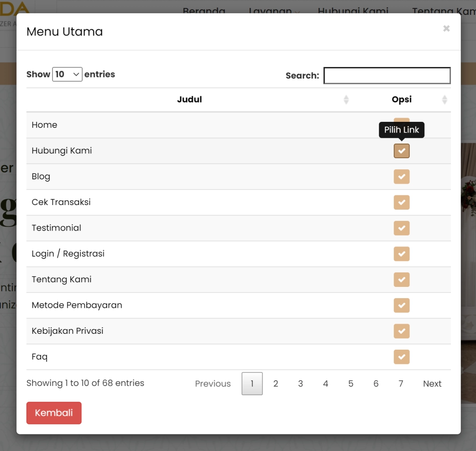
Task: Click the checkmark icon for Hubungi Kami
Action: click(x=402, y=151)
